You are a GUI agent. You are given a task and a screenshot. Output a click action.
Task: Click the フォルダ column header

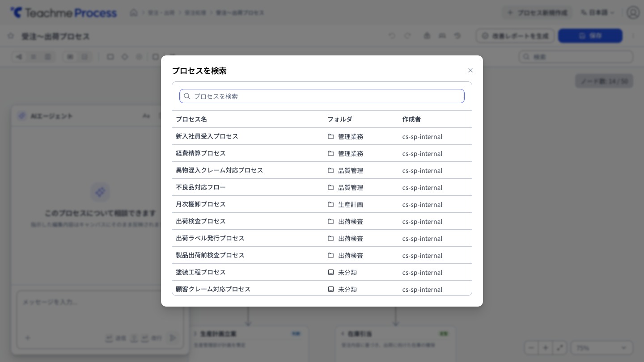[340, 119]
